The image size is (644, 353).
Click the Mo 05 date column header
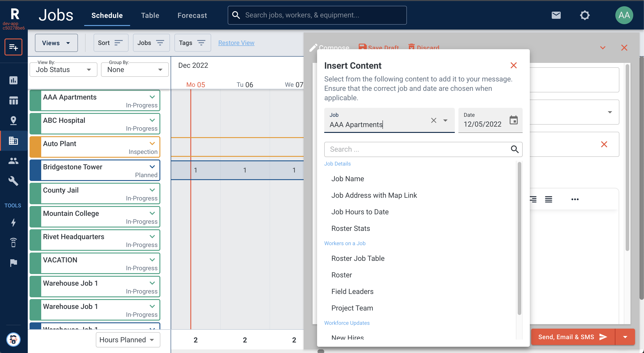coord(195,85)
